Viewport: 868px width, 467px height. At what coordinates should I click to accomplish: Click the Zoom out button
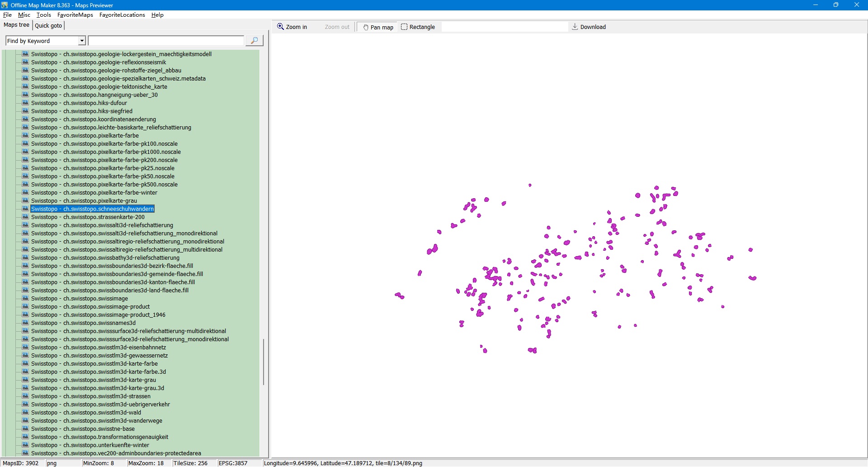point(337,27)
